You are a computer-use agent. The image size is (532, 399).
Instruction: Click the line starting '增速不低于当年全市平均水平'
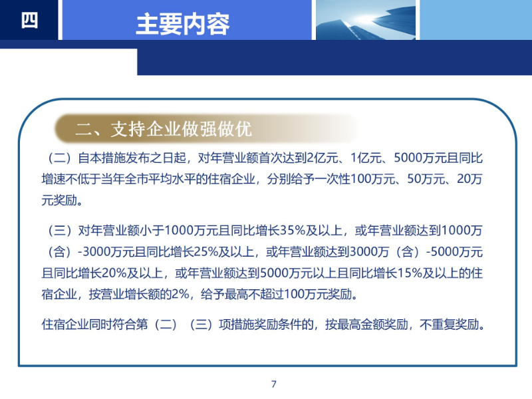[262, 179]
